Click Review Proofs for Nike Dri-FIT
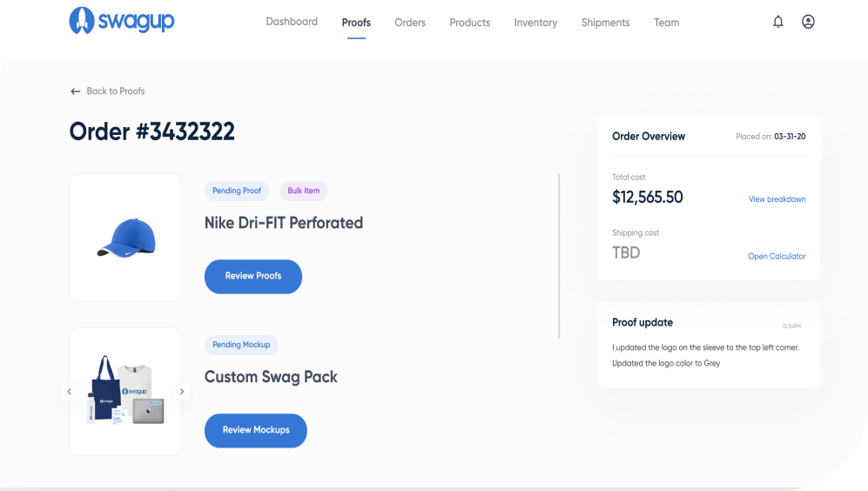The height and width of the screenshot is (491, 868). coord(253,276)
